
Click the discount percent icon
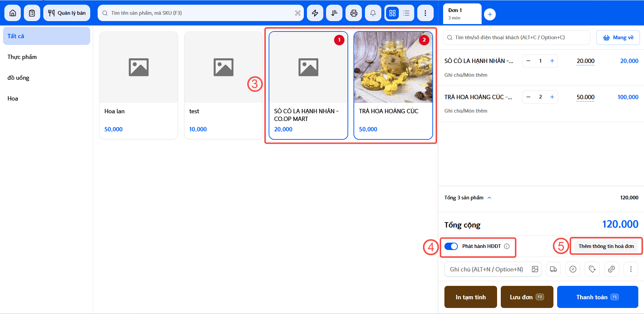point(573,269)
